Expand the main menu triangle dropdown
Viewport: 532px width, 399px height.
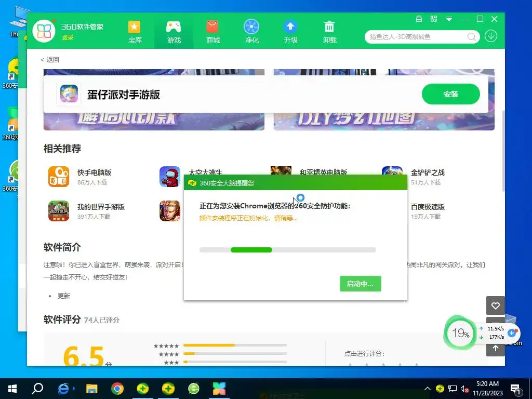tap(449, 19)
